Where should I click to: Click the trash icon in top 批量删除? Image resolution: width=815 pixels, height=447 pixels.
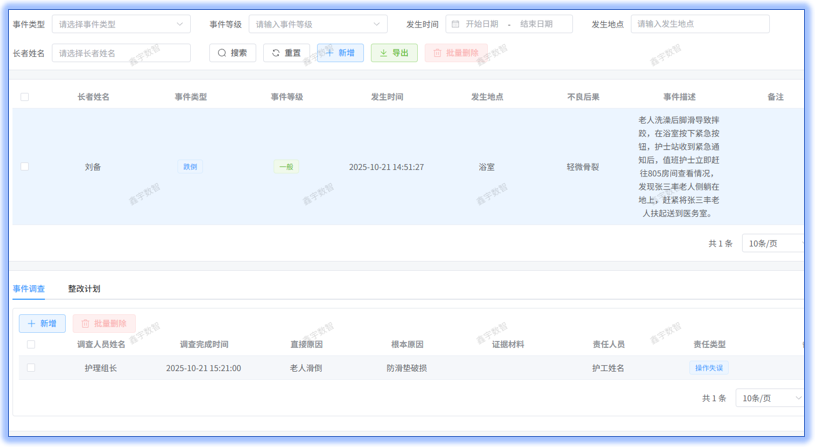click(437, 53)
